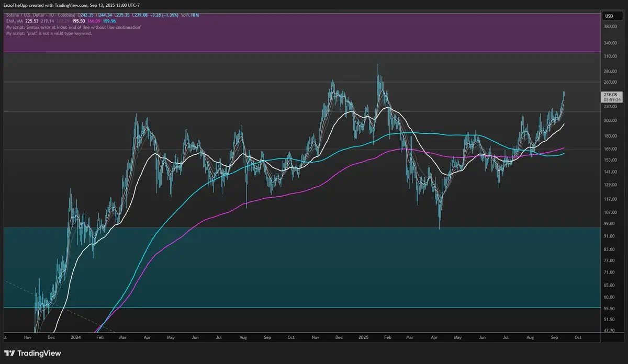Click the 219.14 EMA value
The height and width of the screenshot is (364, 628).
(x=48, y=21)
